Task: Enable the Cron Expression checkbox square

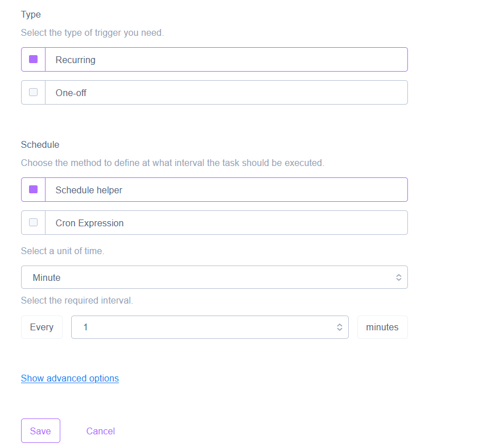Action: tap(33, 222)
